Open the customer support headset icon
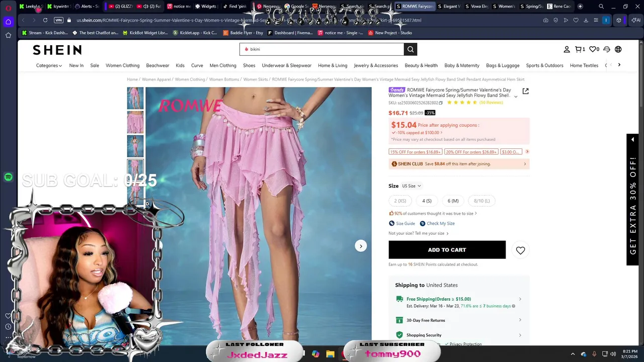This screenshot has height=362, width=644. coord(607,49)
